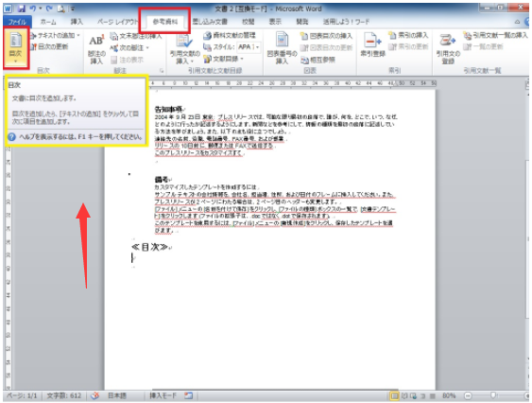Switch to Full Screen Reading view in the status bar
This screenshot has height=403, width=532.
click(404, 395)
